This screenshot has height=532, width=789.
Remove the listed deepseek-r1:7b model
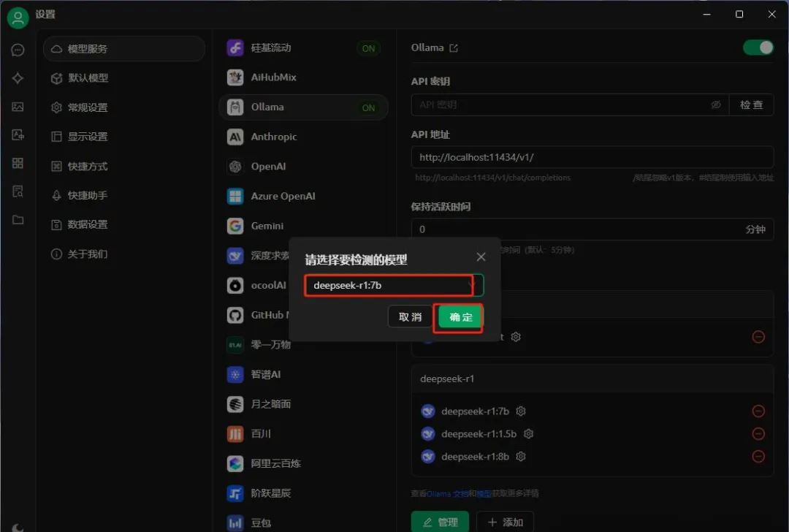pyautogui.click(x=758, y=411)
